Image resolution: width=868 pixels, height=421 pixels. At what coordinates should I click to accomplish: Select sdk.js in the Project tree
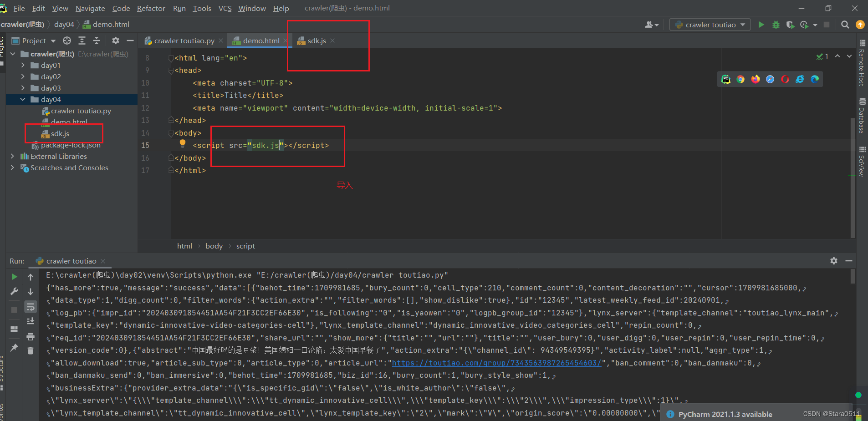(x=60, y=133)
